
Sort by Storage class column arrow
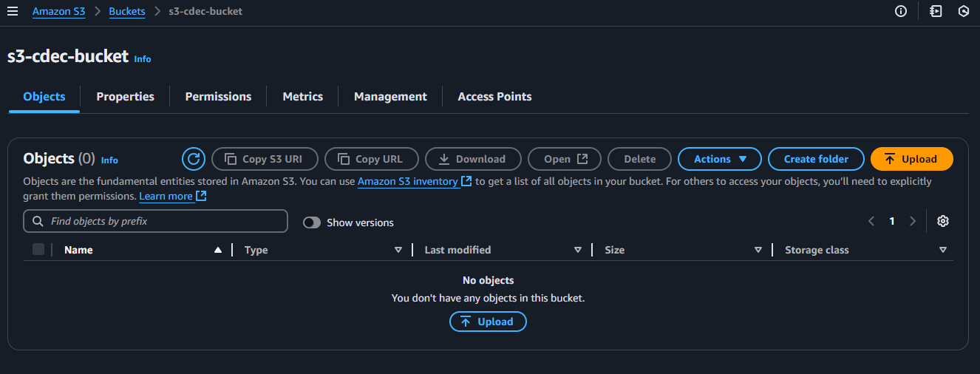[x=942, y=250]
